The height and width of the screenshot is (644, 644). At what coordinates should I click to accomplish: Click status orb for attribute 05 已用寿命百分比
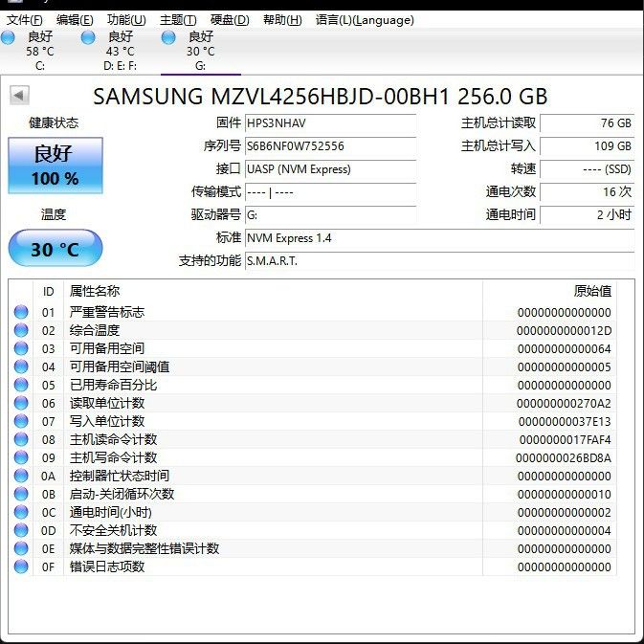pyautogui.click(x=21, y=386)
